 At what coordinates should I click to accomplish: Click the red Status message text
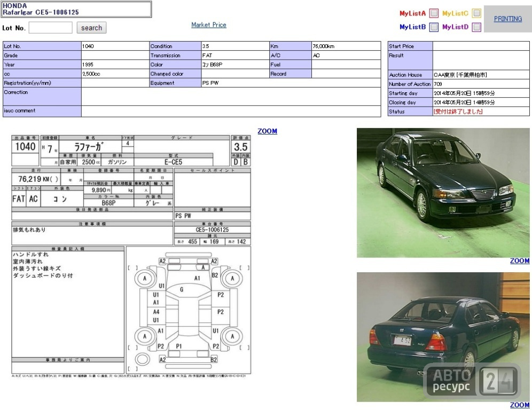pos(458,111)
